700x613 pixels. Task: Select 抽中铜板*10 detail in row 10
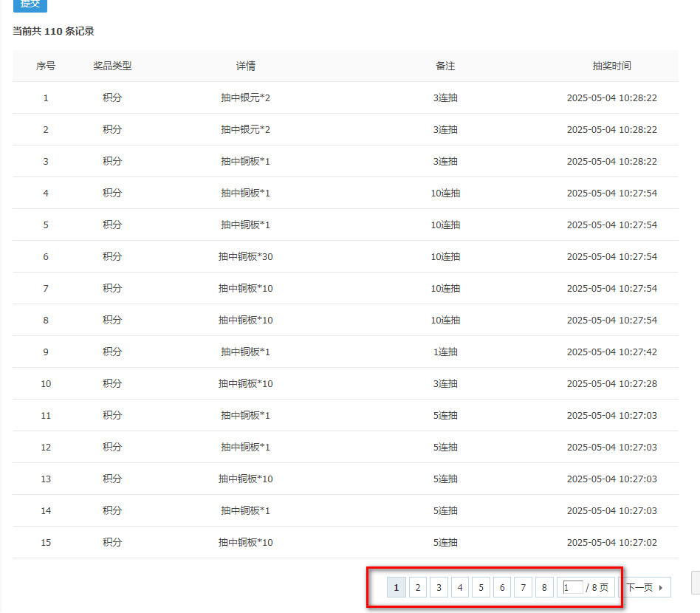pyautogui.click(x=246, y=383)
